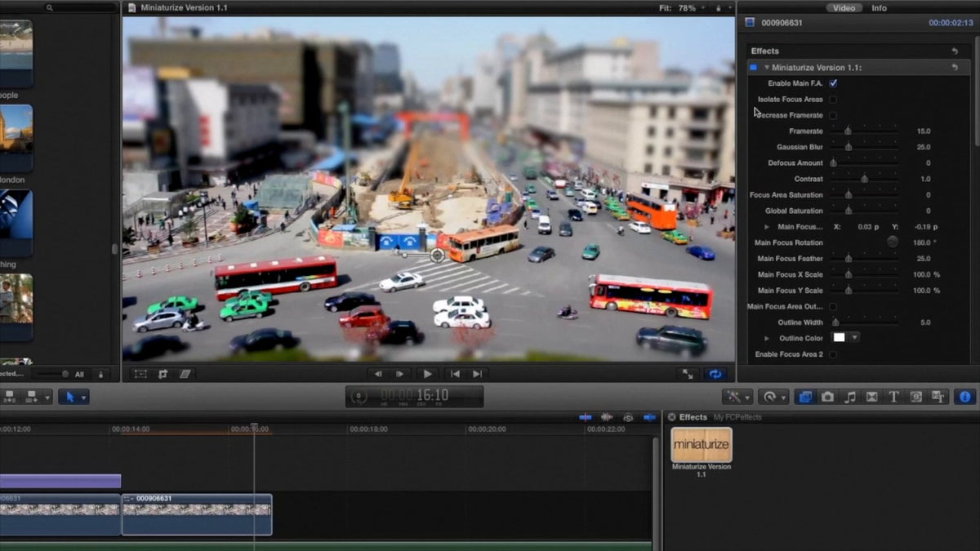Open the Music and Sound browser

coord(850,397)
